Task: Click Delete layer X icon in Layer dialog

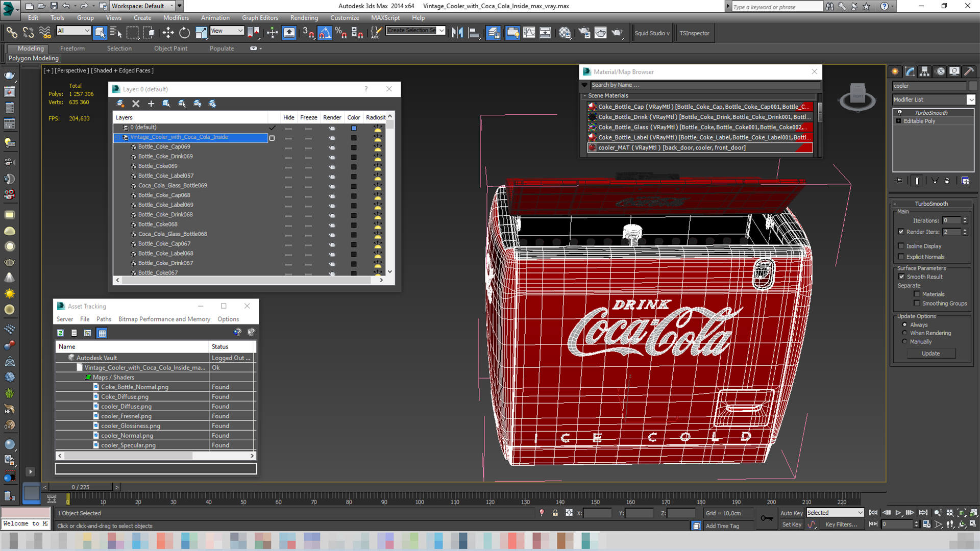Action: 136,104
